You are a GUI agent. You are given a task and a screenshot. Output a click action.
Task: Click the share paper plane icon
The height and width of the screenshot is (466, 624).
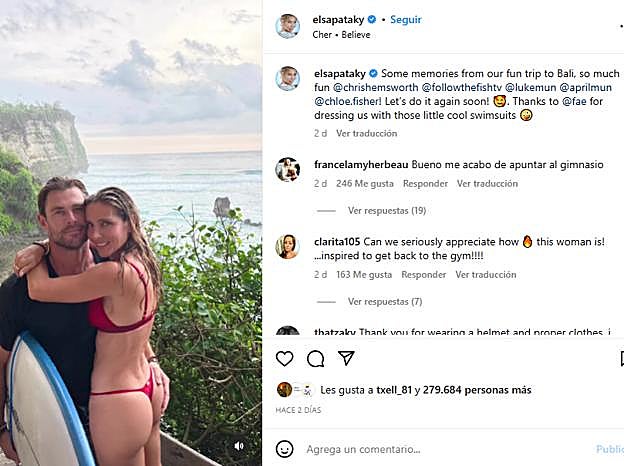[x=346, y=358]
